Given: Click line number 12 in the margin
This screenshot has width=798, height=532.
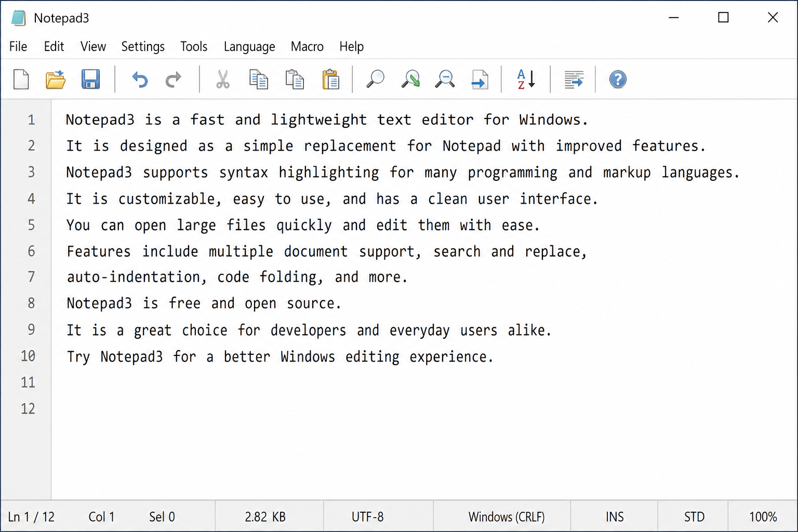Looking at the screenshot, I should pyautogui.click(x=28, y=409).
